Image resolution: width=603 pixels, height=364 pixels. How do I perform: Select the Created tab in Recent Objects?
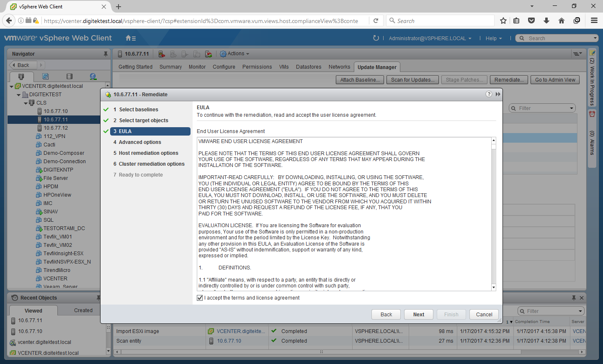83,310
